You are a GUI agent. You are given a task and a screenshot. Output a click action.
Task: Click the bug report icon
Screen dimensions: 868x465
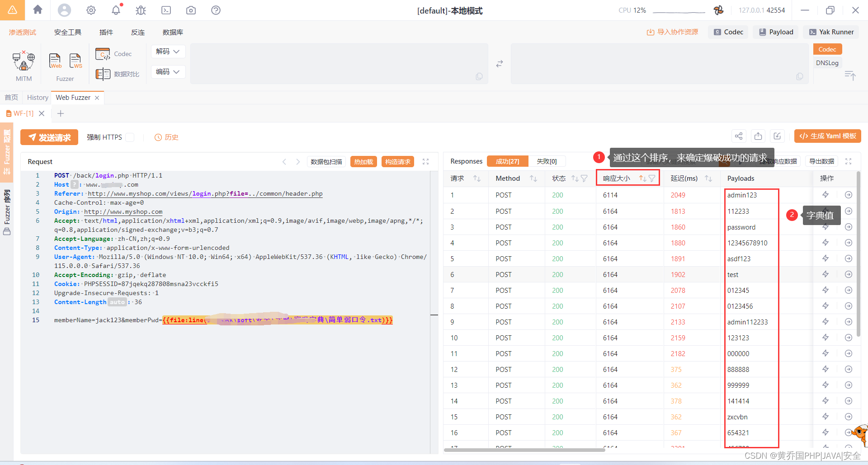pos(141,10)
